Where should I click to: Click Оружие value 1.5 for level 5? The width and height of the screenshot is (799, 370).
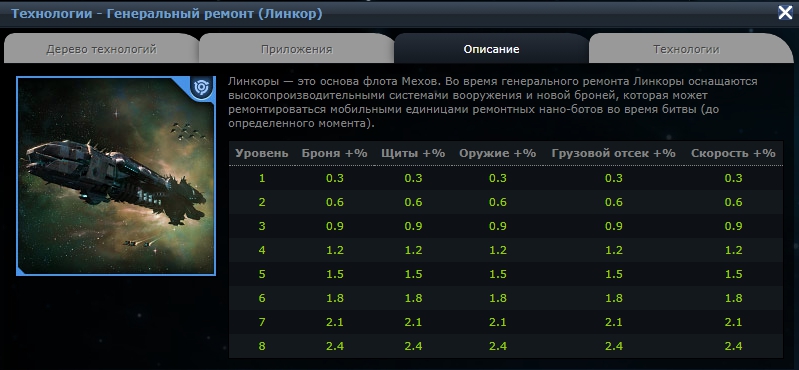pyautogui.click(x=497, y=274)
